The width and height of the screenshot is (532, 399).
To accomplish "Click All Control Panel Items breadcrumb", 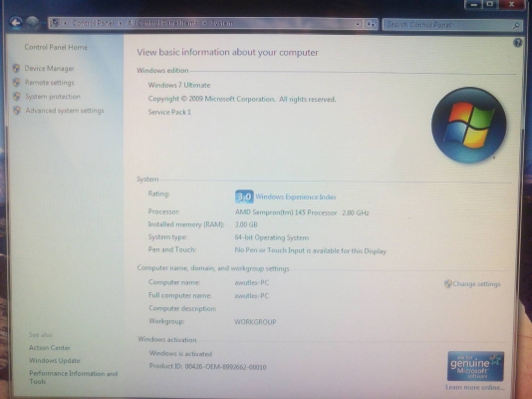I will click(162, 23).
